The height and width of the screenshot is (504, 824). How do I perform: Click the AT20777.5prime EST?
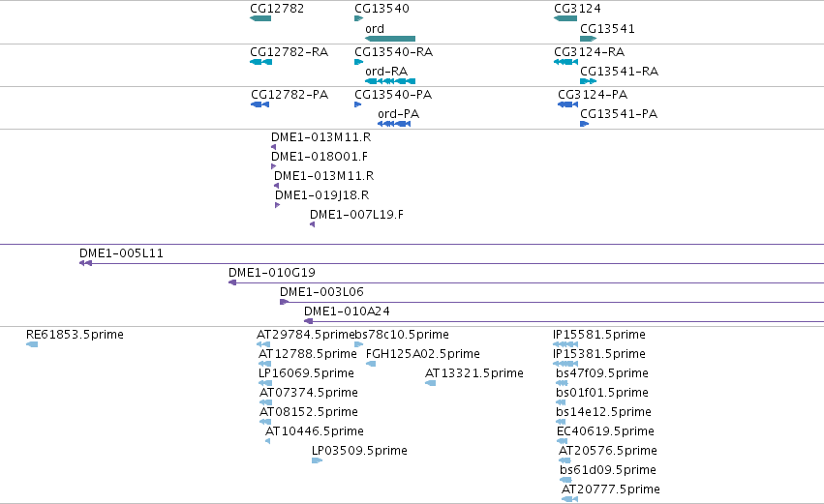click(569, 499)
